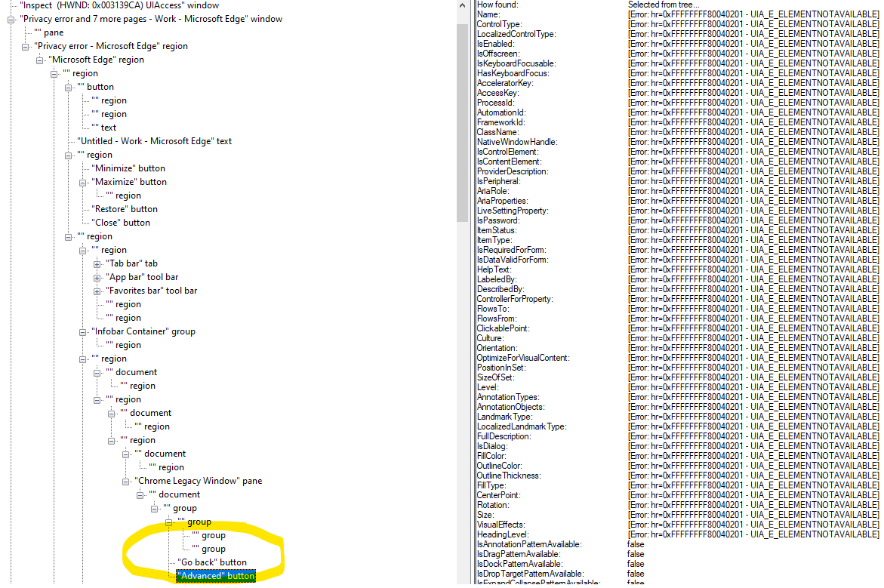
Task: Collapse the "Infobar Container" group node
Action: pyautogui.click(x=83, y=332)
